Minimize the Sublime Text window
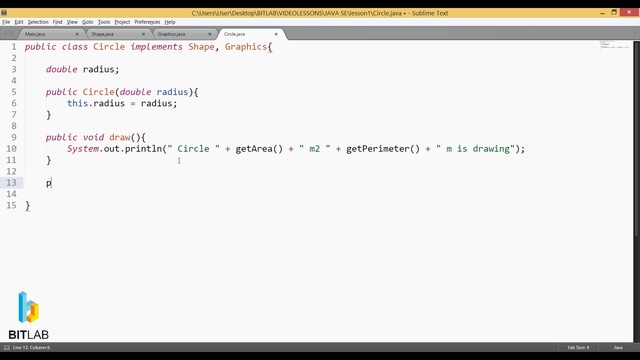This screenshot has height=360, width=640. 602,13
